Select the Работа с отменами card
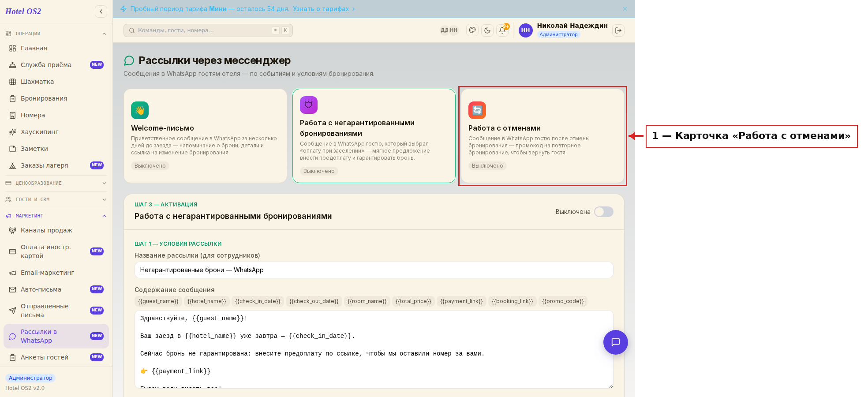Image resolution: width=868 pixels, height=397 pixels. coord(542,136)
